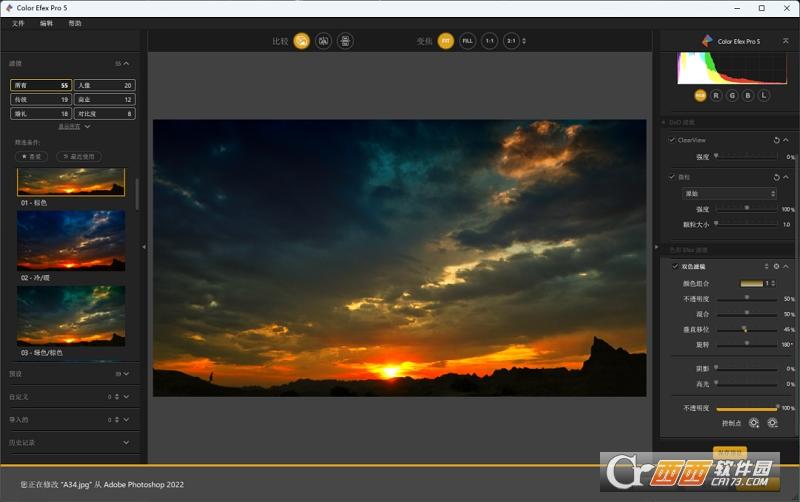Set zoom to 2:1
The height and width of the screenshot is (502, 800).
pos(511,41)
